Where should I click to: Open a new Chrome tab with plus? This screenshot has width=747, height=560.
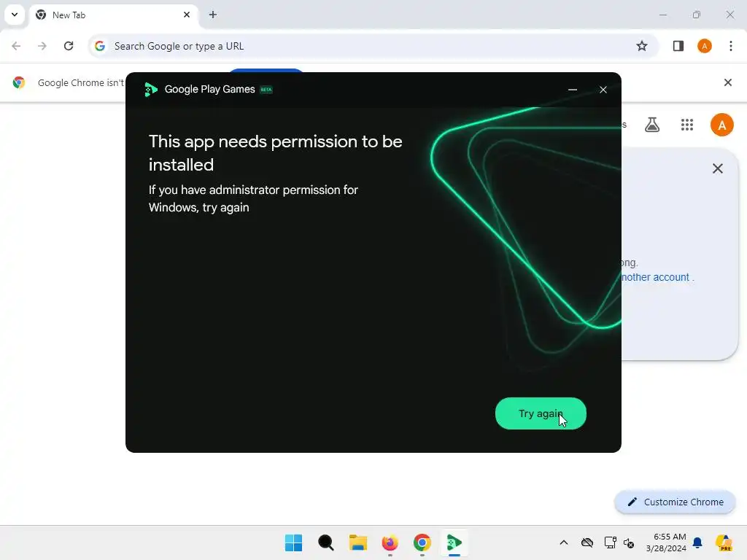(213, 15)
